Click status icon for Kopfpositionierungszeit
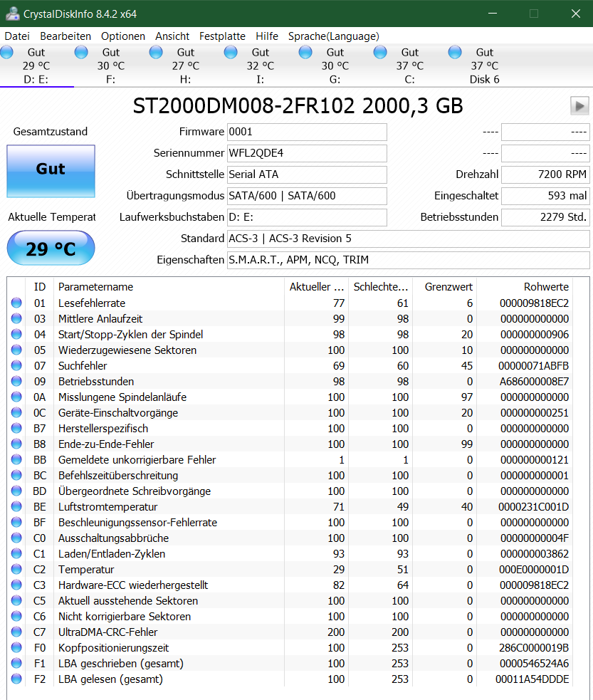 click(x=16, y=647)
